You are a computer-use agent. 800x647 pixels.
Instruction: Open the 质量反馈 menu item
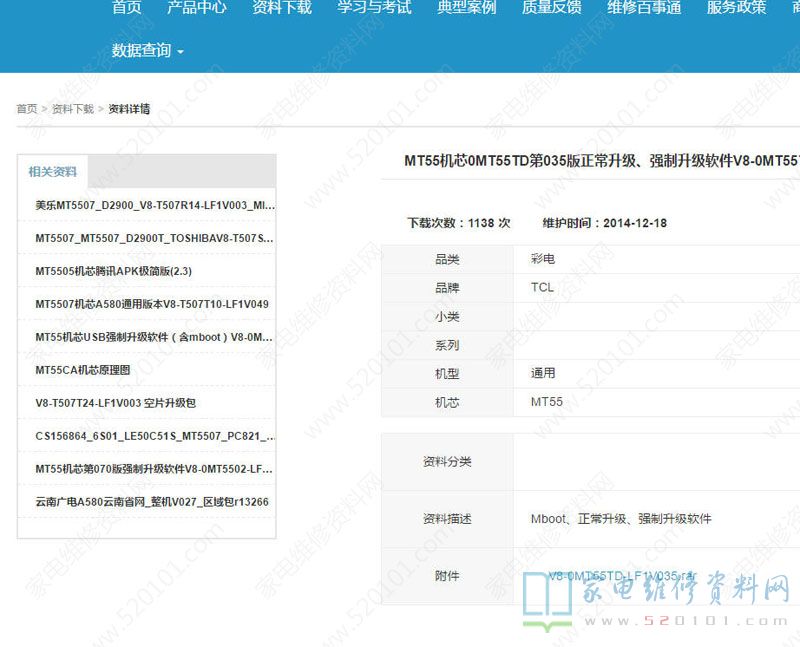pos(551,8)
